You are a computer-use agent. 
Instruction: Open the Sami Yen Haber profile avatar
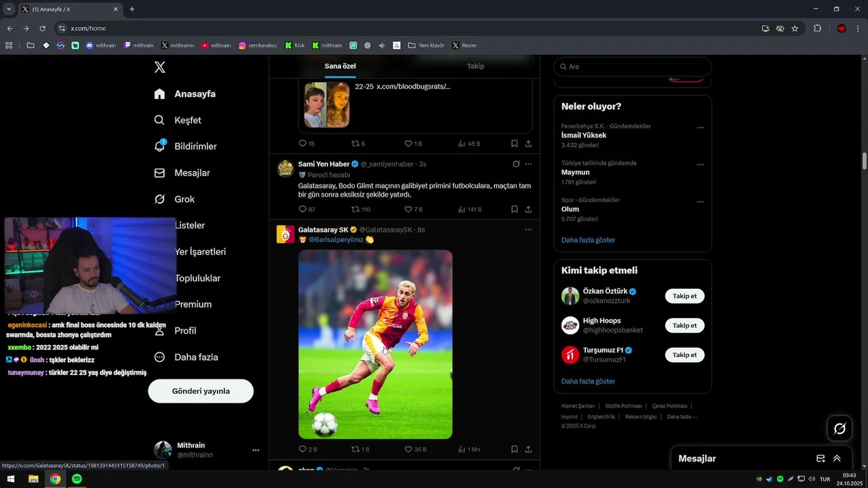pos(285,169)
